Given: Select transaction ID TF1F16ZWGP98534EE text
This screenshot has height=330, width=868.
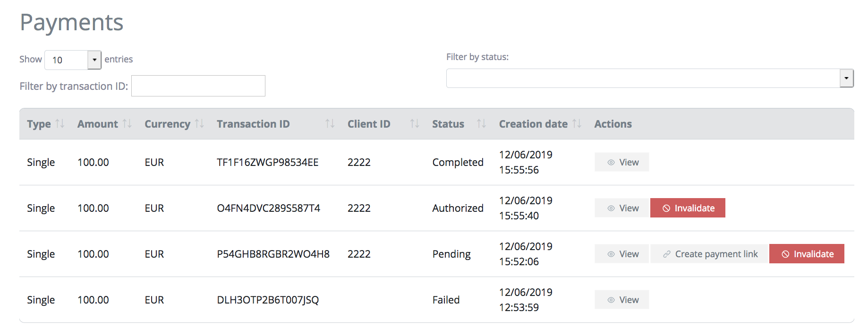Looking at the screenshot, I should coord(268,162).
